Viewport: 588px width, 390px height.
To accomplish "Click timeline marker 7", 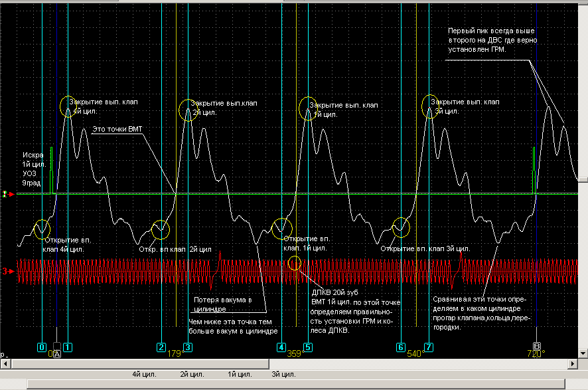I will (429, 347).
